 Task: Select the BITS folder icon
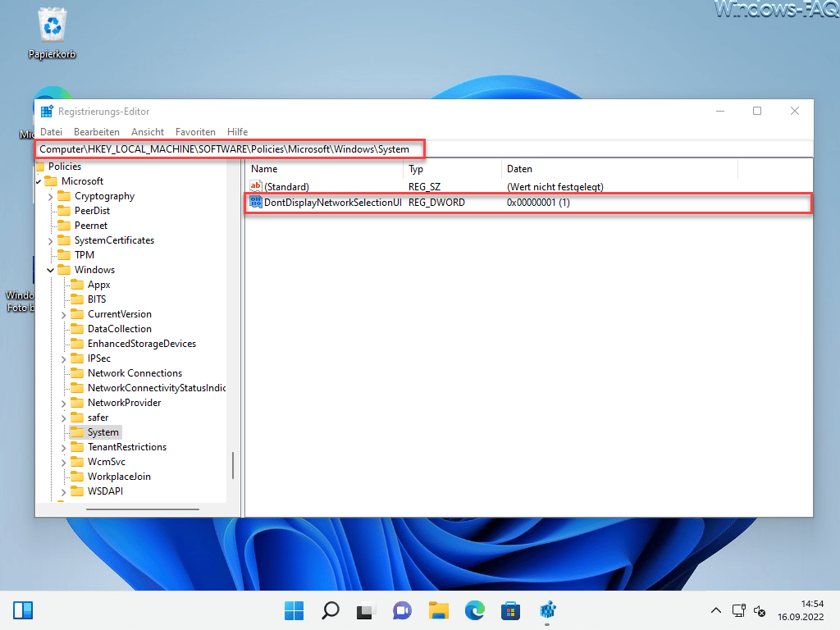click(x=77, y=299)
